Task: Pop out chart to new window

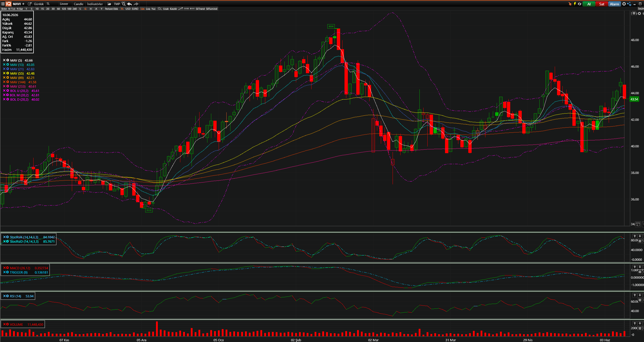Action: 30,4
